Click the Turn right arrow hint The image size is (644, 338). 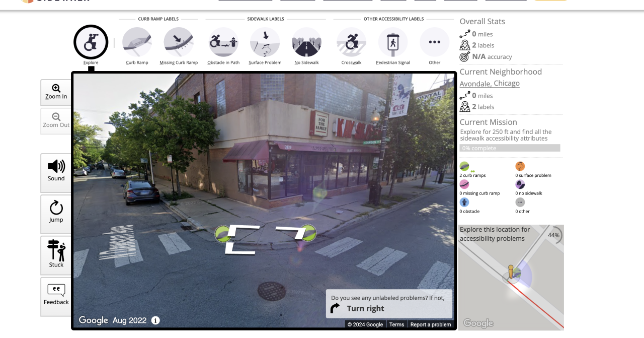[335, 308]
